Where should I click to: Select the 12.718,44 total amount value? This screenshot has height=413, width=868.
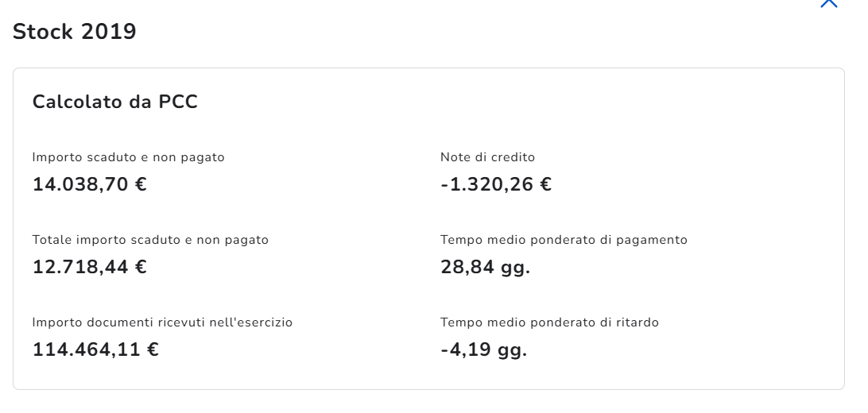[x=79, y=267]
